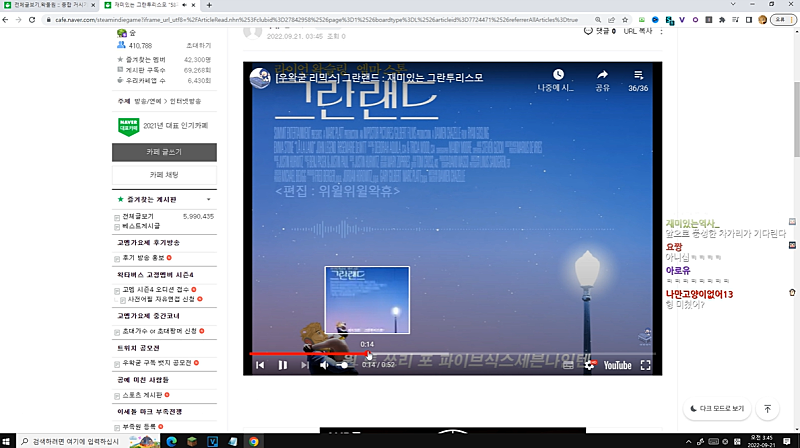Mute the video with the speaker icon
The height and width of the screenshot is (448, 800).
point(325,365)
